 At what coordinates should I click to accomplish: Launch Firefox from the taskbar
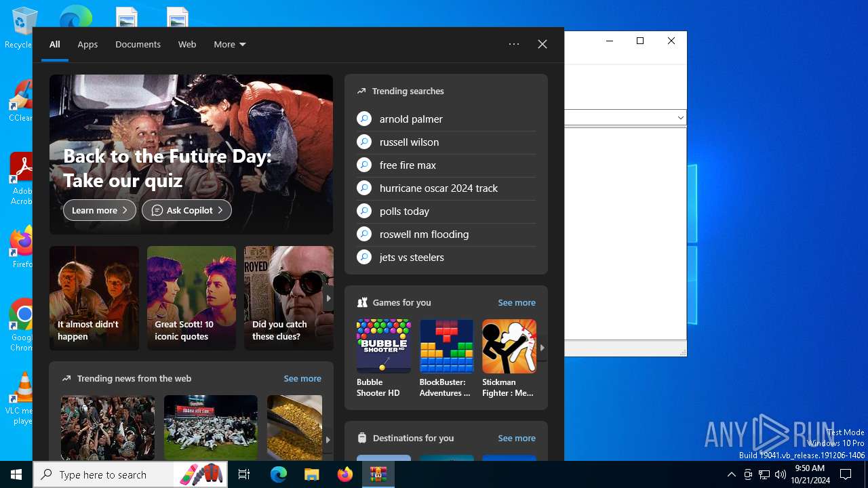pos(345,474)
